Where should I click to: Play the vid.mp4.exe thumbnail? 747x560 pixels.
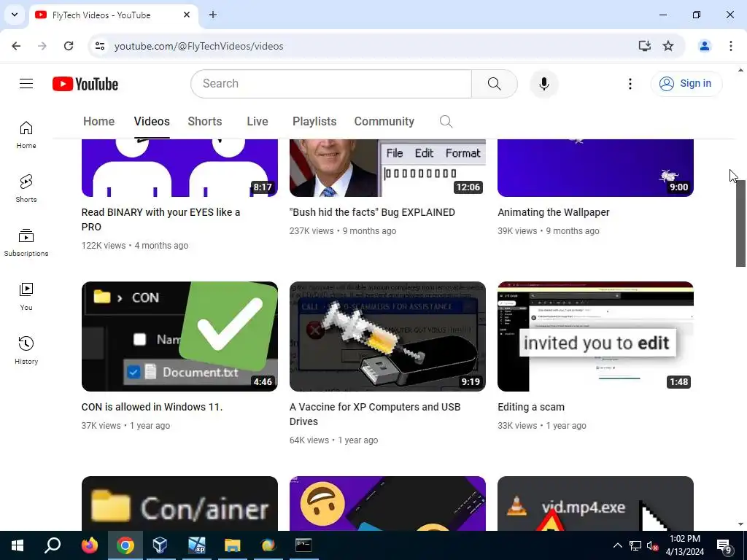click(x=595, y=504)
